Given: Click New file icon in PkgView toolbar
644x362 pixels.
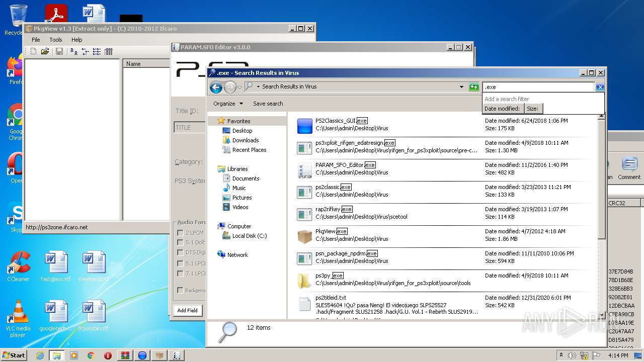Looking at the screenshot, I should point(33,51).
